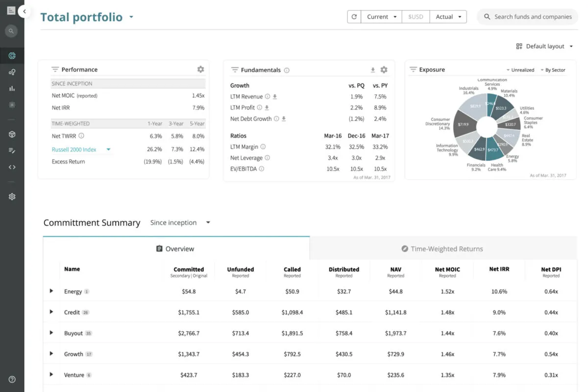Open the Since inception period selector

tap(180, 222)
